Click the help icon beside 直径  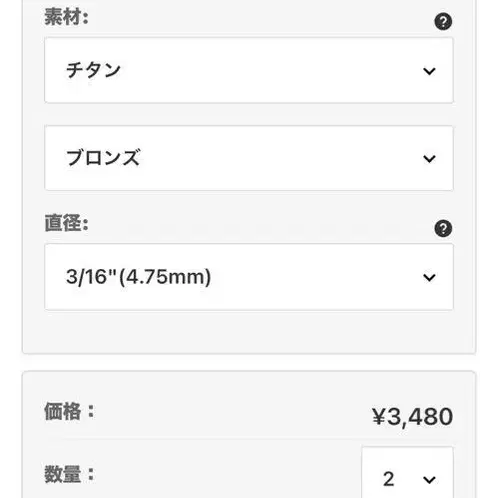pyautogui.click(x=443, y=228)
